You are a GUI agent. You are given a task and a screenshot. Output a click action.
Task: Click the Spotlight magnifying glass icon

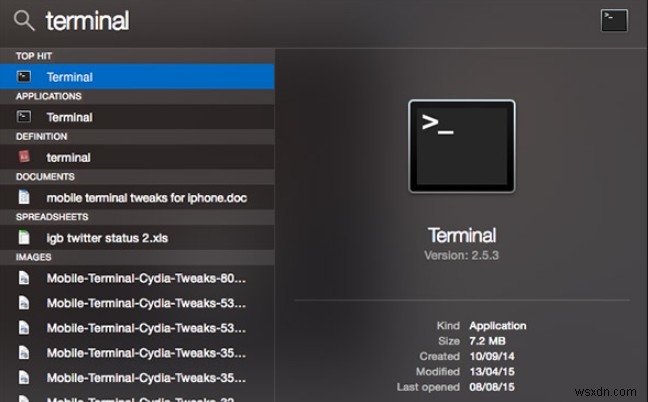point(24,21)
